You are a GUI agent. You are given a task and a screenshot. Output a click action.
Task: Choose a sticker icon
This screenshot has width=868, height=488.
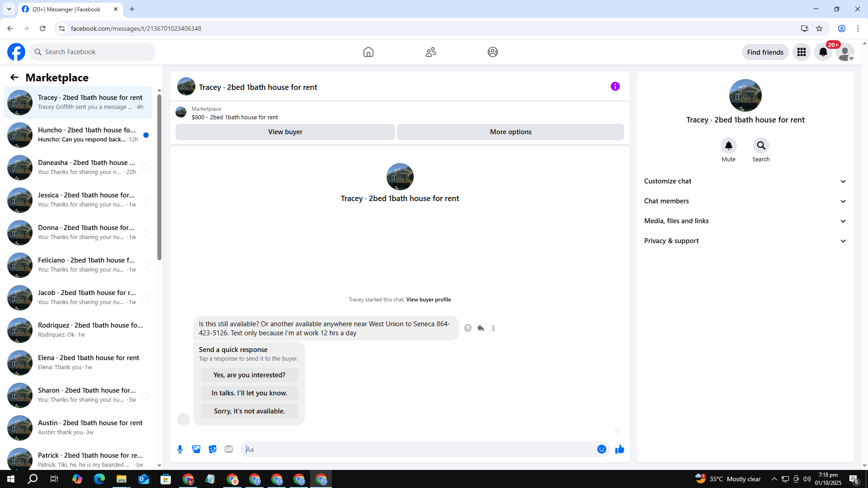pyautogui.click(x=212, y=449)
